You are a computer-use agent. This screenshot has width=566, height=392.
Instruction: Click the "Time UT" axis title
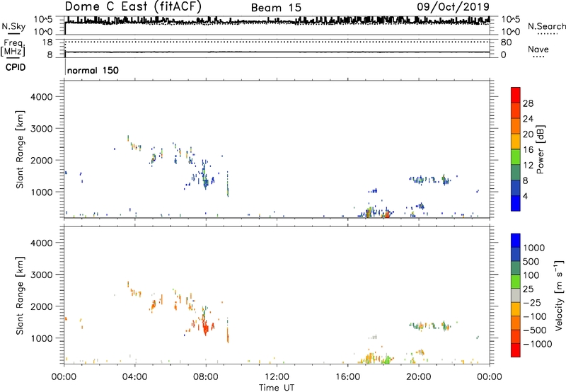(x=277, y=388)
